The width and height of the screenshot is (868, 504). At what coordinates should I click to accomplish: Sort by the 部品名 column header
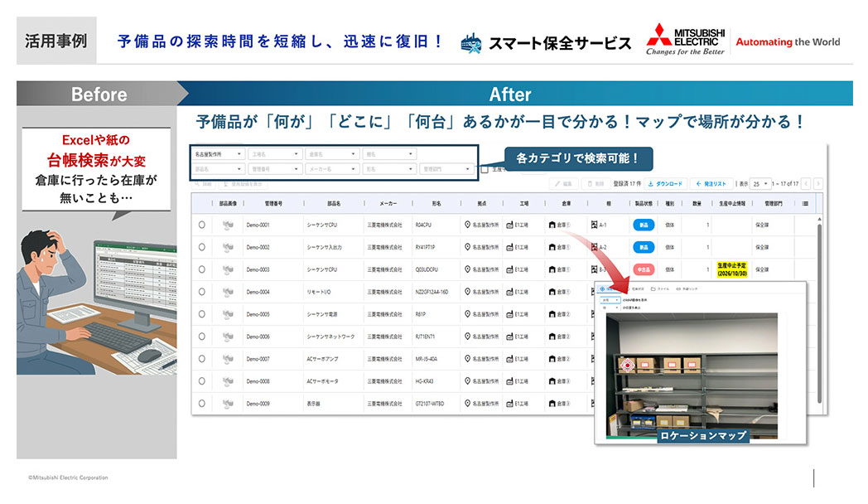pyautogui.click(x=333, y=204)
